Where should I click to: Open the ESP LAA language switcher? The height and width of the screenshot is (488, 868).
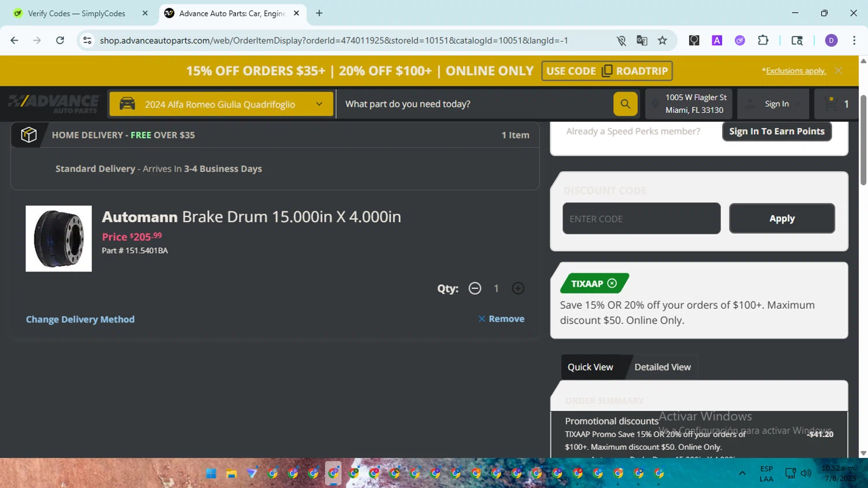pyautogui.click(x=766, y=474)
